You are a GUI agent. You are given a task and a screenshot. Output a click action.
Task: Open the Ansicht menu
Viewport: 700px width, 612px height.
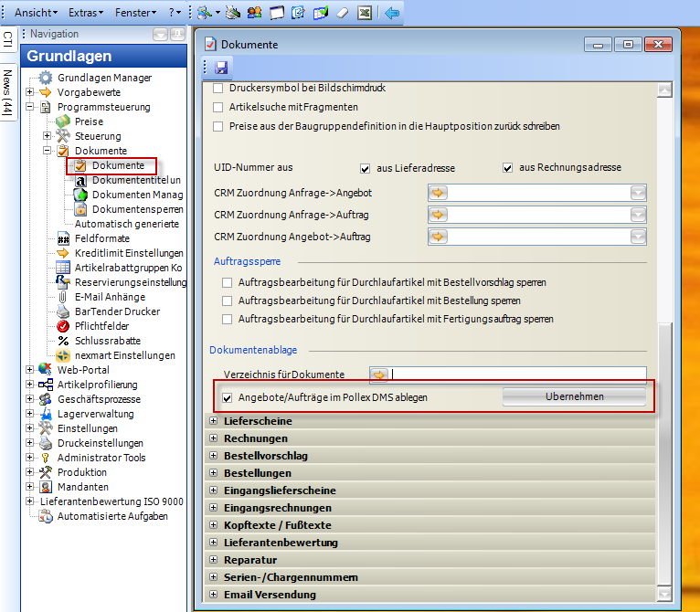tap(36, 13)
